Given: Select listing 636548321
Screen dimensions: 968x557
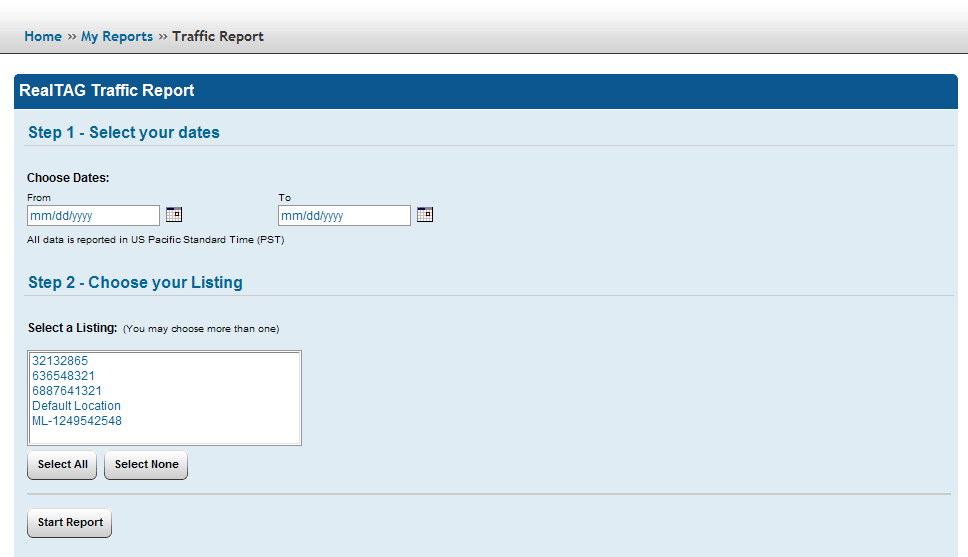Looking at the screenshot, I should [164, 376].
